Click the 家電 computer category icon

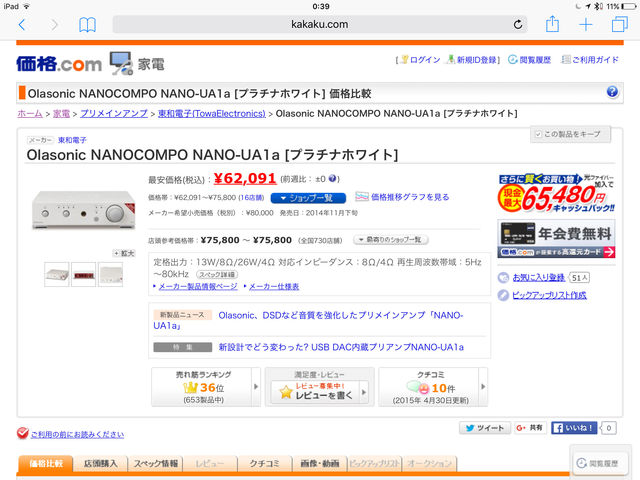click(x=121, y=63)
